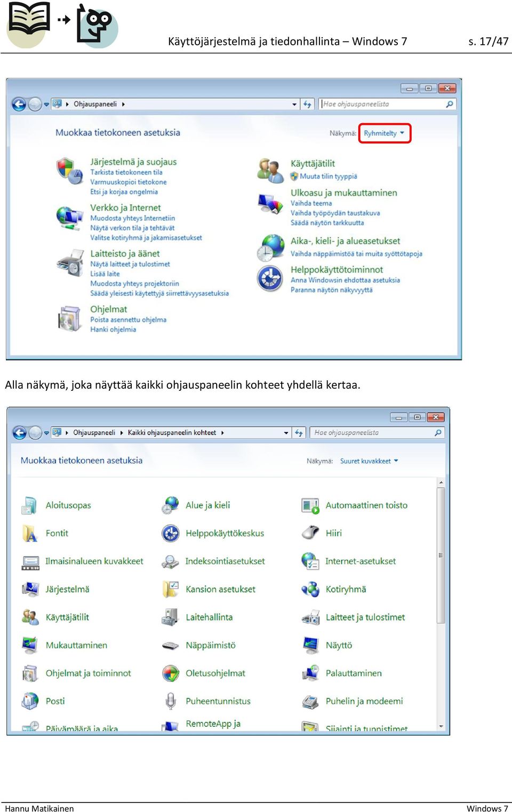Refresh the lower window's address bar
This screenshot has width=512, height=812.
[x=299, y=432]
